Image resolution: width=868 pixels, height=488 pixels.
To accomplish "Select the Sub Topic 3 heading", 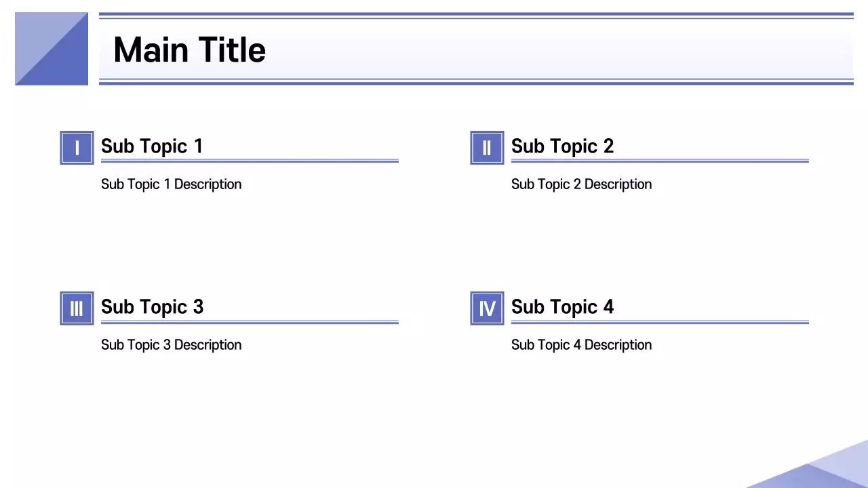I will (152, 307).
